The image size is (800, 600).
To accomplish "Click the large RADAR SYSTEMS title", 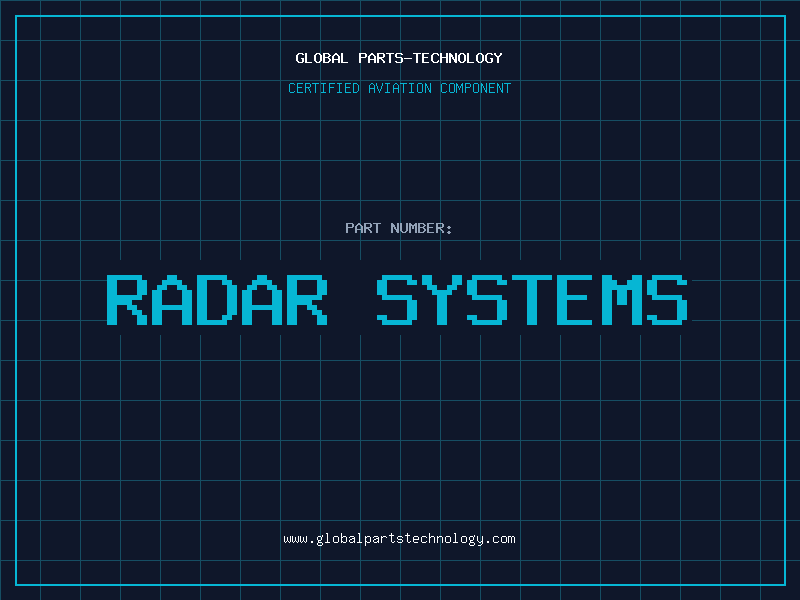I will coord(397,300).
